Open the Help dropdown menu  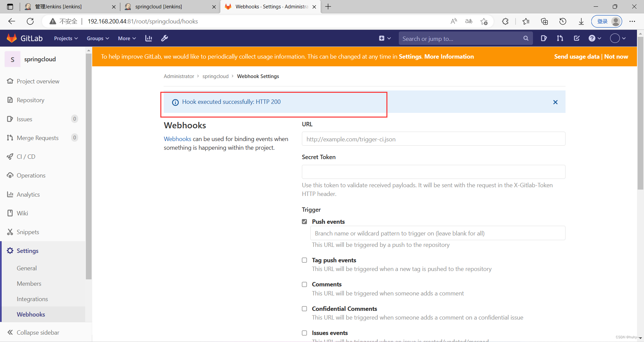point(595,38)
